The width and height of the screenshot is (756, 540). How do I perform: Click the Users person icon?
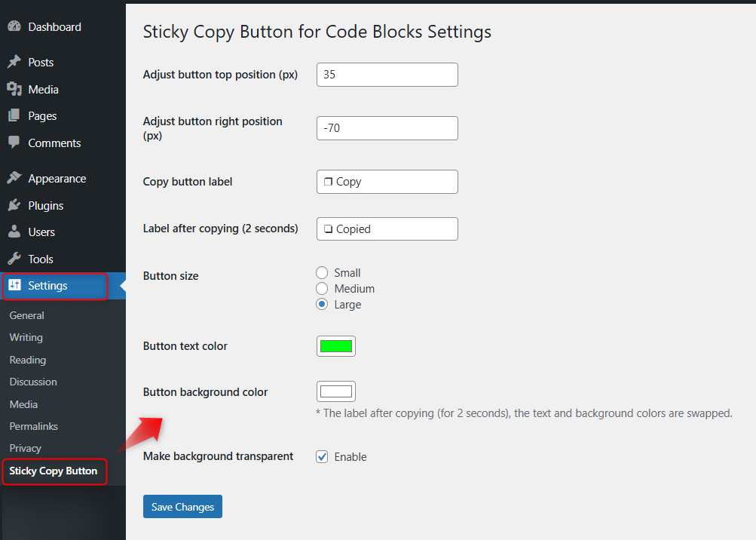tap(14, 232)
